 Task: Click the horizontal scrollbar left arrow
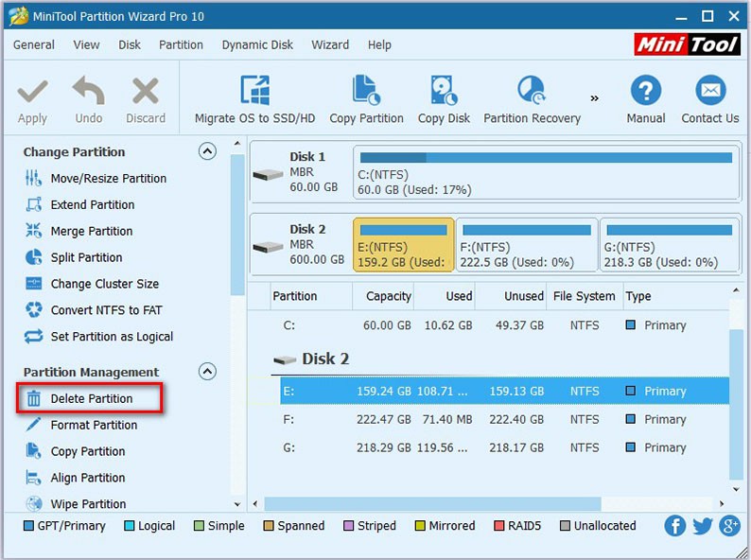(255, 503)
